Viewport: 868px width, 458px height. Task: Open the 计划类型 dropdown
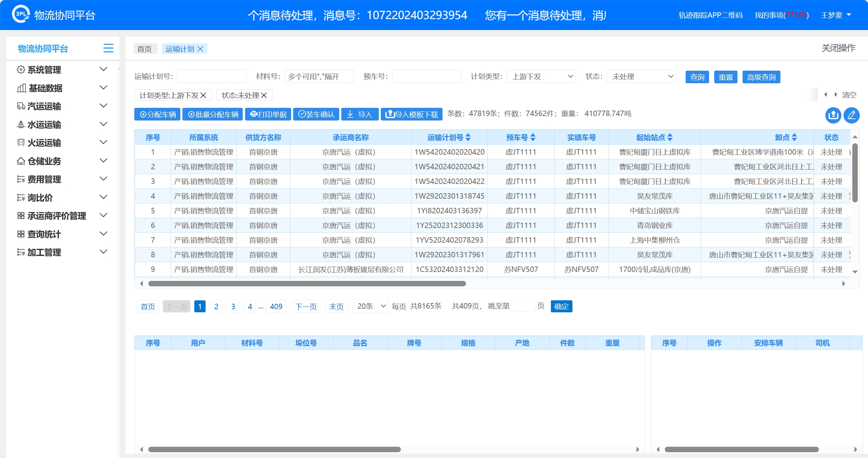coord(541,76)
